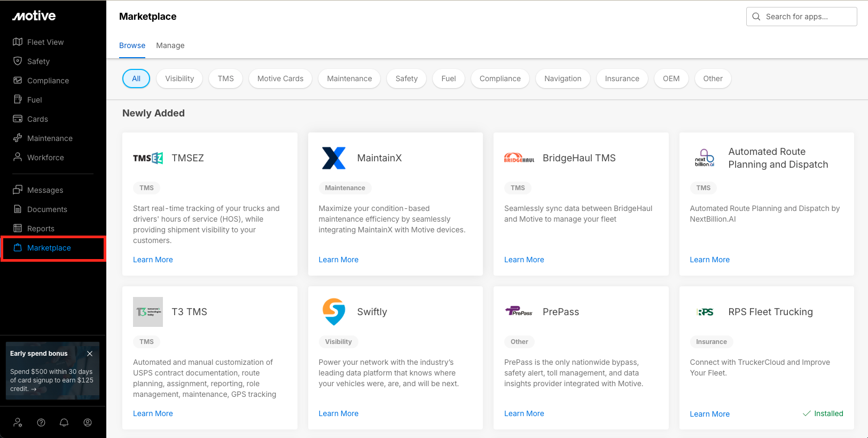The image size is (868, 438).
Task: Open the admin user settings icon
Action: [18, 423]
